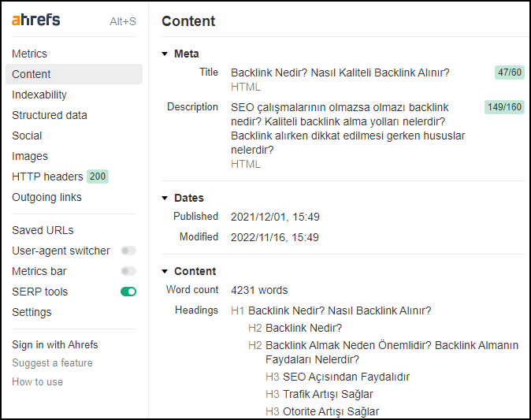531x420 pixels.
Task: Collapse the Content section triangle
Action: point(165,271)
